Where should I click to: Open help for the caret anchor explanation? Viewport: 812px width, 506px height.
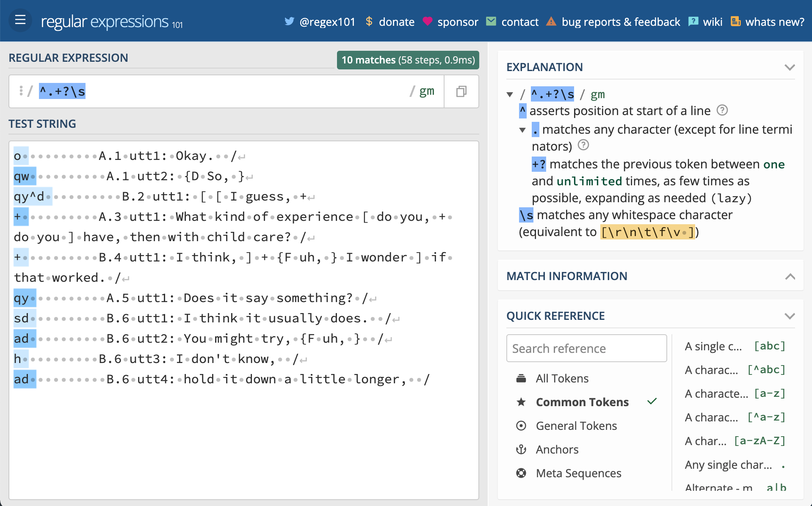pyautogui.click(x=723, y=110)
